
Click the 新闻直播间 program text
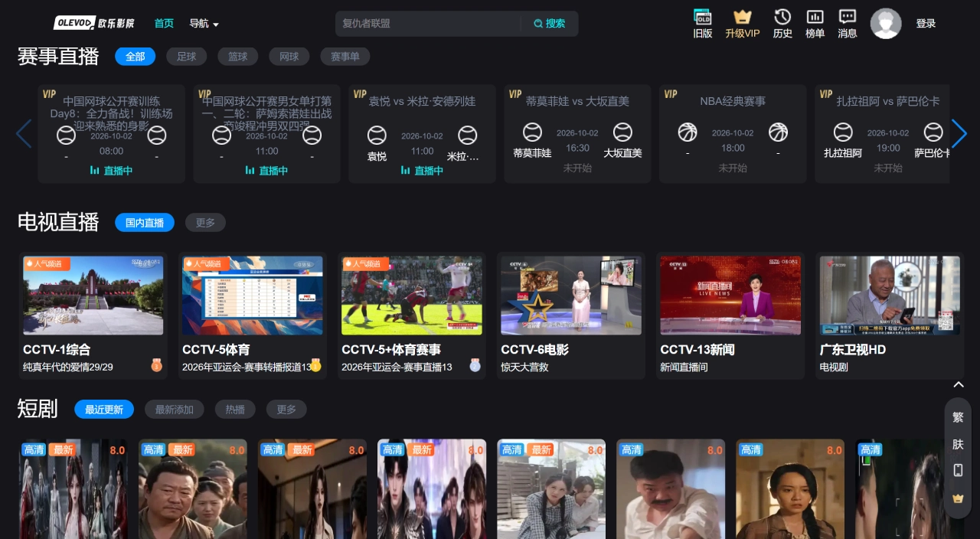tap(684, 367)
